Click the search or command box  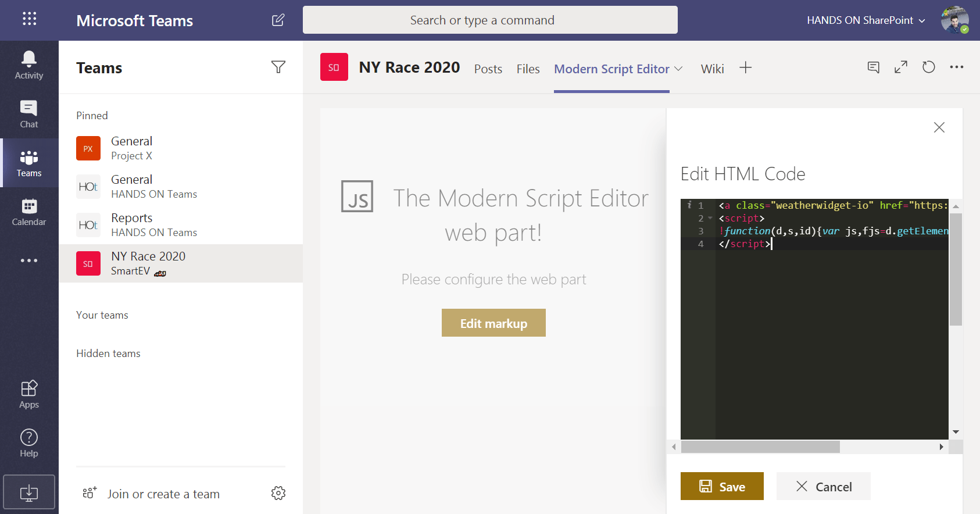tap(490, 20)
